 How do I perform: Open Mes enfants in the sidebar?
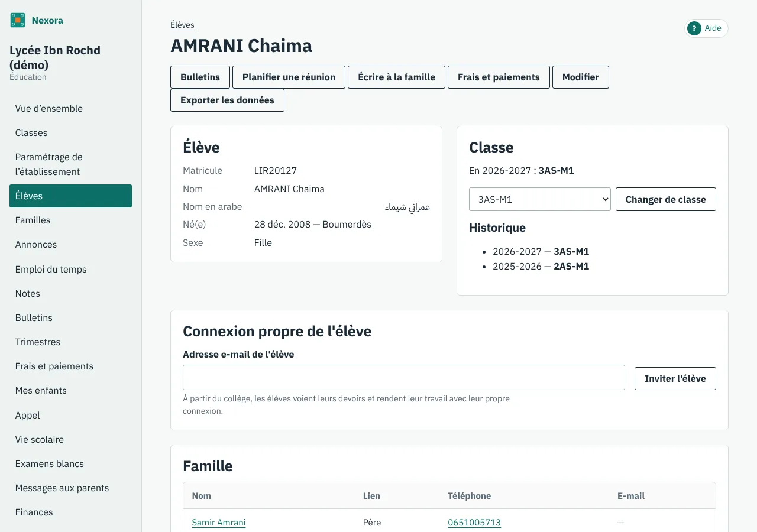pyautogui.click(x=70, y=390)
